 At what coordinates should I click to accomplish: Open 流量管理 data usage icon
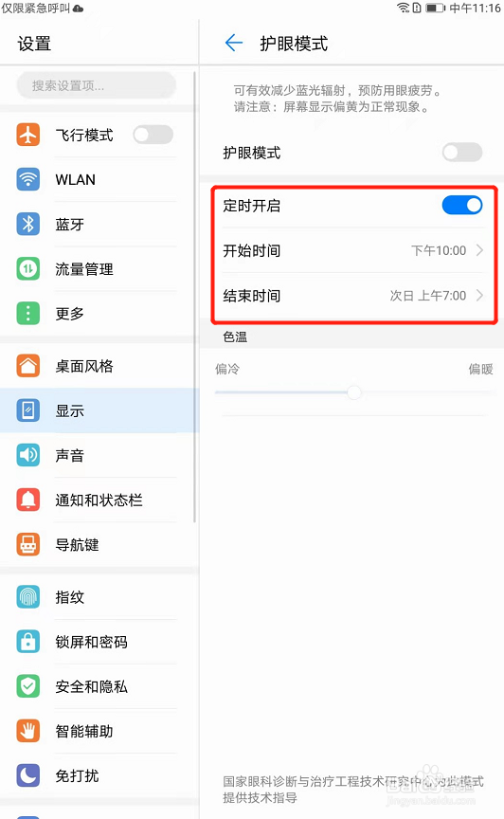click(28, 269)
